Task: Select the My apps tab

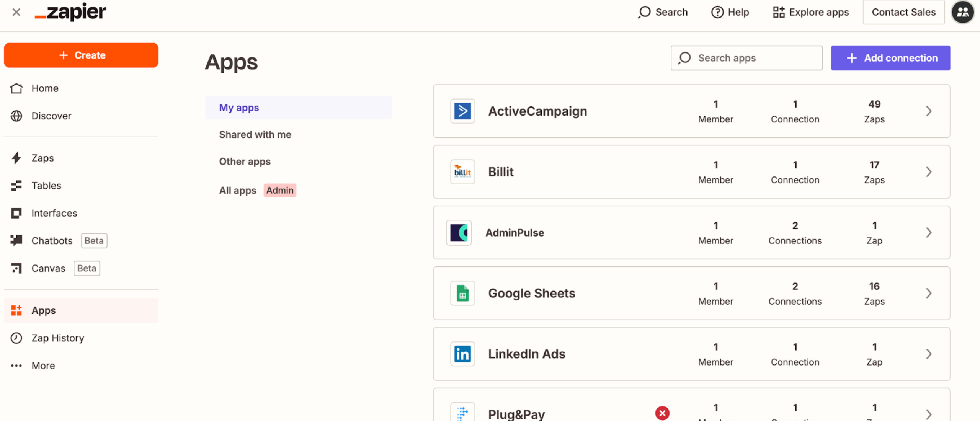Action: click(x=239, y=108)
